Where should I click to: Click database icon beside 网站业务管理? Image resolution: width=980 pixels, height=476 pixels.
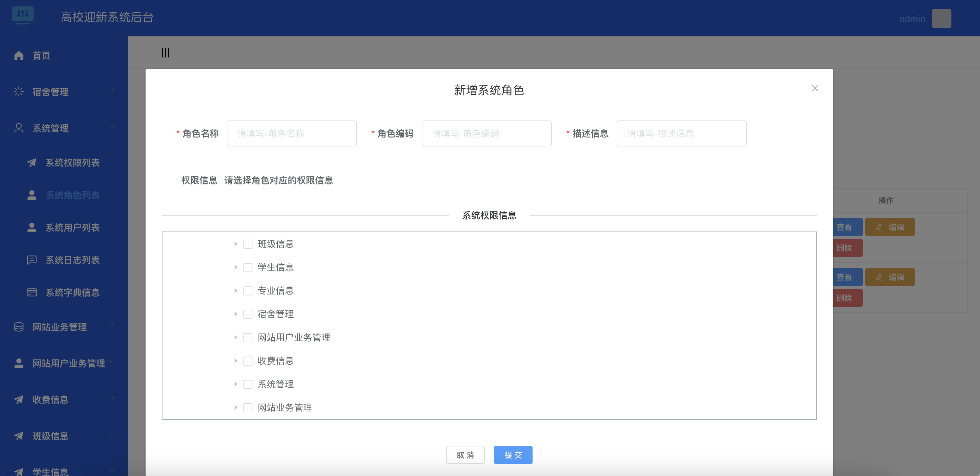[x=19, y=327]
